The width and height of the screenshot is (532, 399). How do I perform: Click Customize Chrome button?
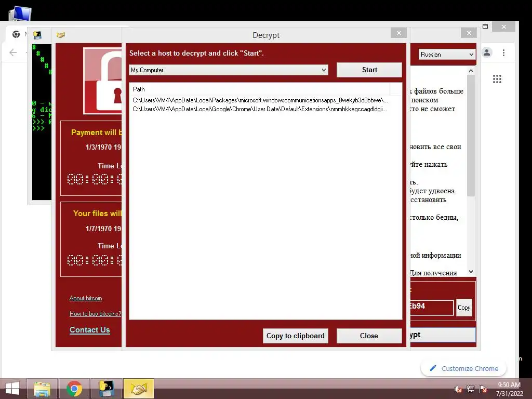pyautogui.click(x=463, y=368)
